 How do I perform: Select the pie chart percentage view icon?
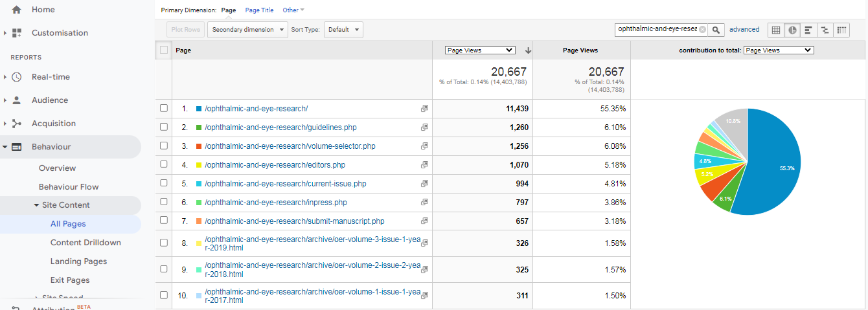(x=792, y=30)
